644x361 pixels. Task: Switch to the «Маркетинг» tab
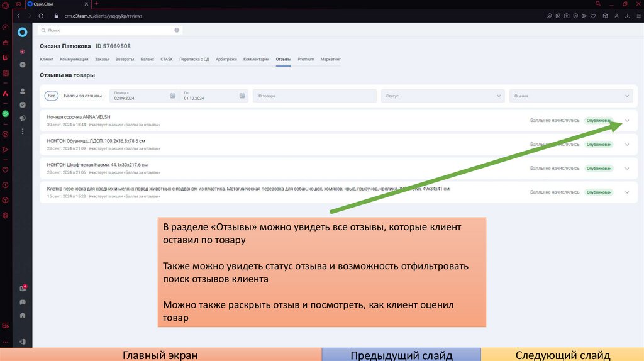coord(331,60)
